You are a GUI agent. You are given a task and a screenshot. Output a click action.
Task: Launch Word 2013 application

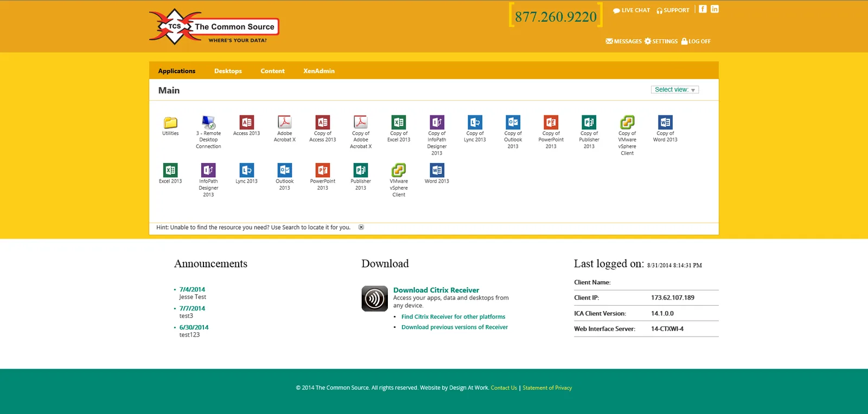[437, 170]
